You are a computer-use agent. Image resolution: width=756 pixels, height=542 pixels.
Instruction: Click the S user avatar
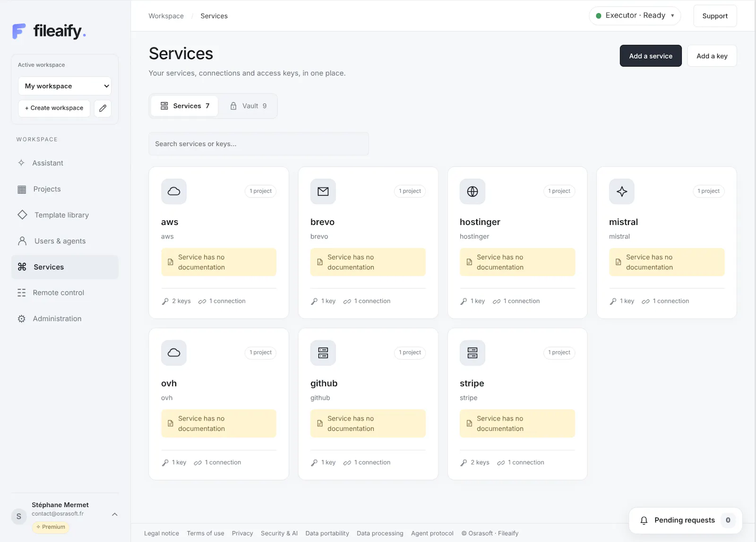pos(19,516)
